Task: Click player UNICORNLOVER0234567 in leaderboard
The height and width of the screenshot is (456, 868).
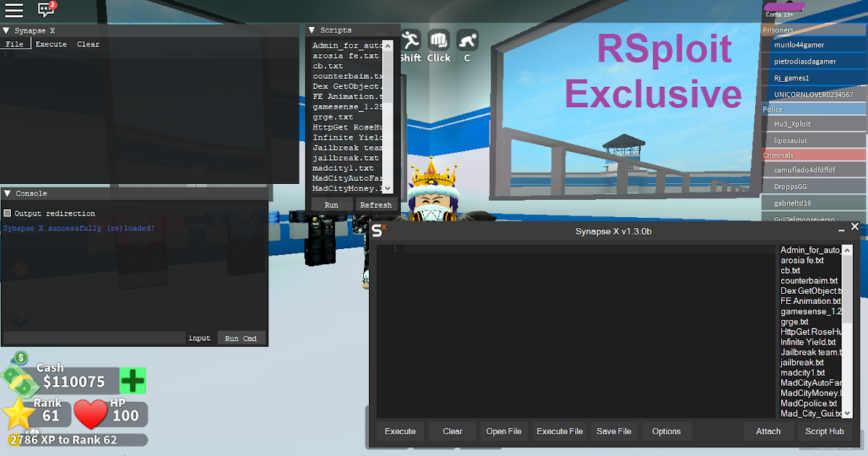Action: [814, 94]
